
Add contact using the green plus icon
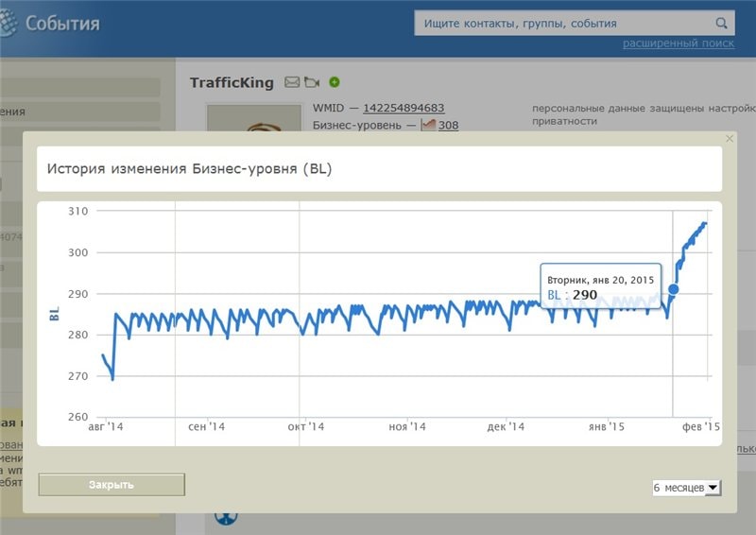click(x=335, y=82)
